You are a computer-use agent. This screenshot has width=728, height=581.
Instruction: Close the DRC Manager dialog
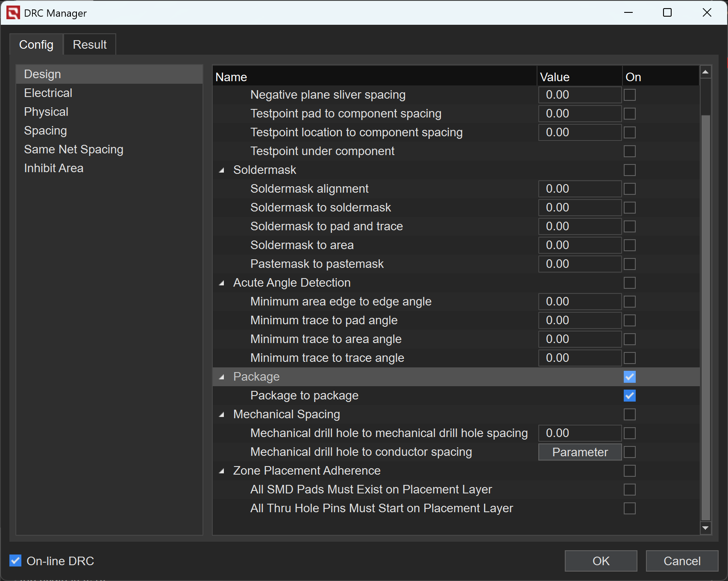(x=707, y=13)
